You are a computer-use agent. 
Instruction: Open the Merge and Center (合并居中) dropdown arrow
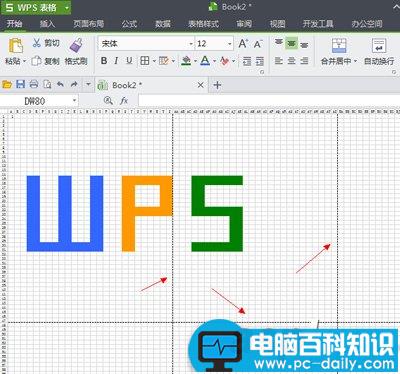(355, 61)
